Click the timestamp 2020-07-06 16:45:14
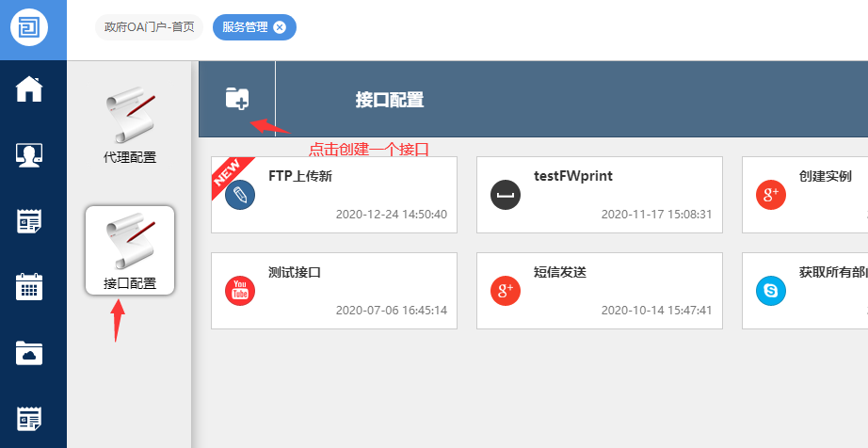 coord(392,311)
